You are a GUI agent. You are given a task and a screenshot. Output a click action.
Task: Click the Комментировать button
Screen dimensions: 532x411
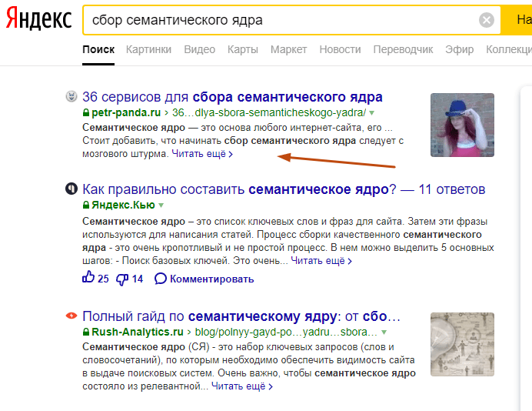click(x=204, y=279)
